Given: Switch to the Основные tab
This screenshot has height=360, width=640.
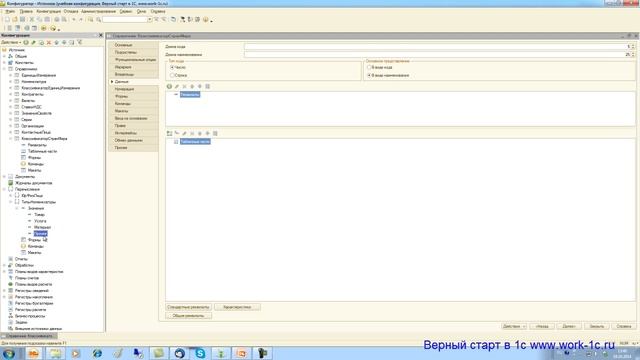Looking at the screenshot, I should pos(133,45).
